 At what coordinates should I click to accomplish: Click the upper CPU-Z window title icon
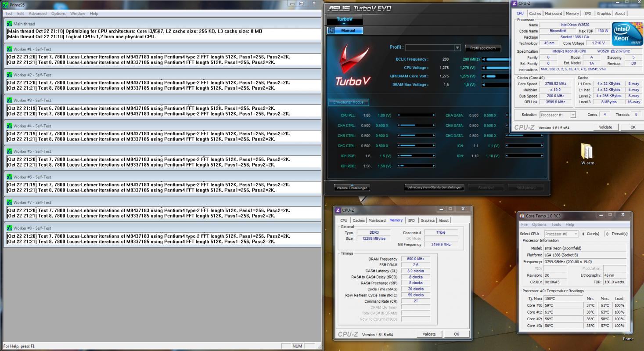coord(514,3)
